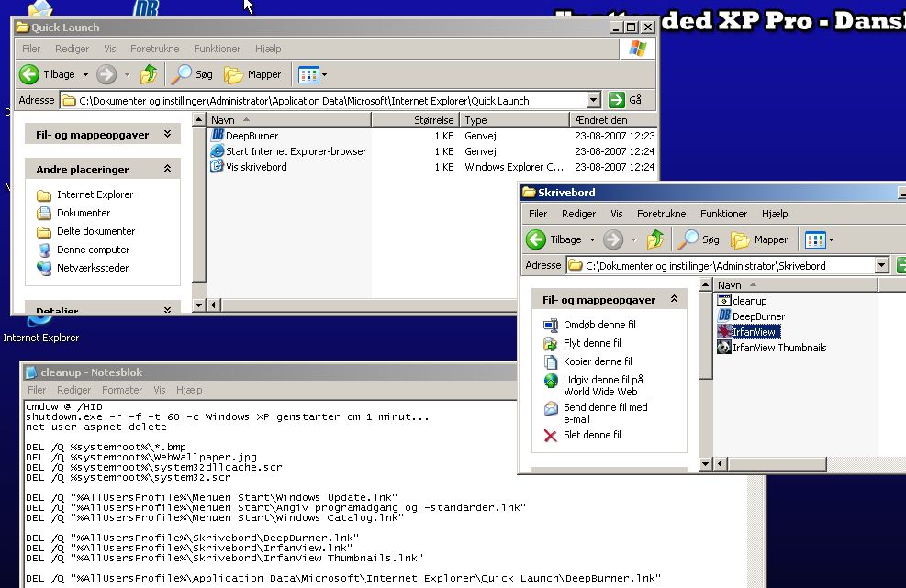Image resolution: width=906 pixels, height=588 pixels.
Task: Open Vis menu in Skrivebord window
Action: point(617,214)
